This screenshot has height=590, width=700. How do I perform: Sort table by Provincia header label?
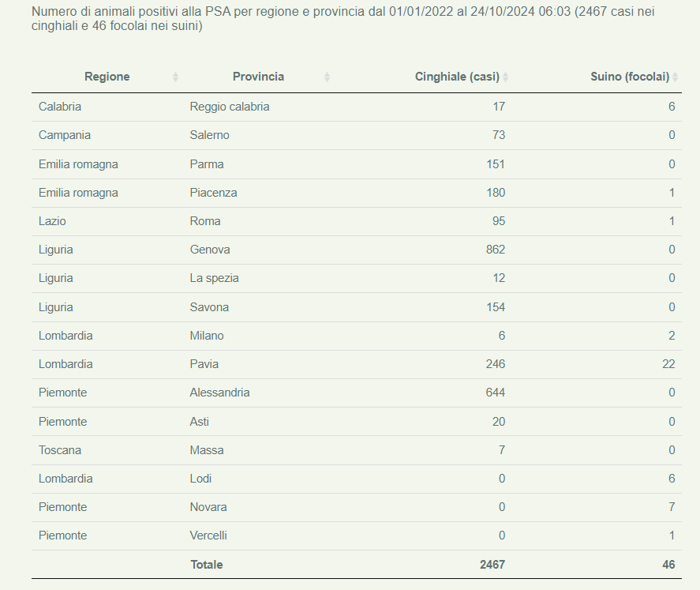[258, 77]
